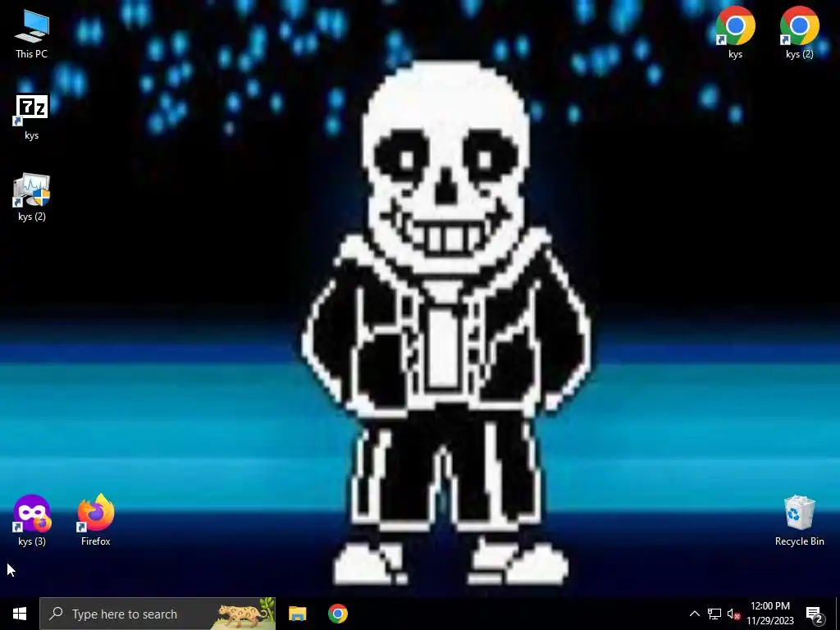Click the Show desktop sliver at taskbar end

coord(838,614)
